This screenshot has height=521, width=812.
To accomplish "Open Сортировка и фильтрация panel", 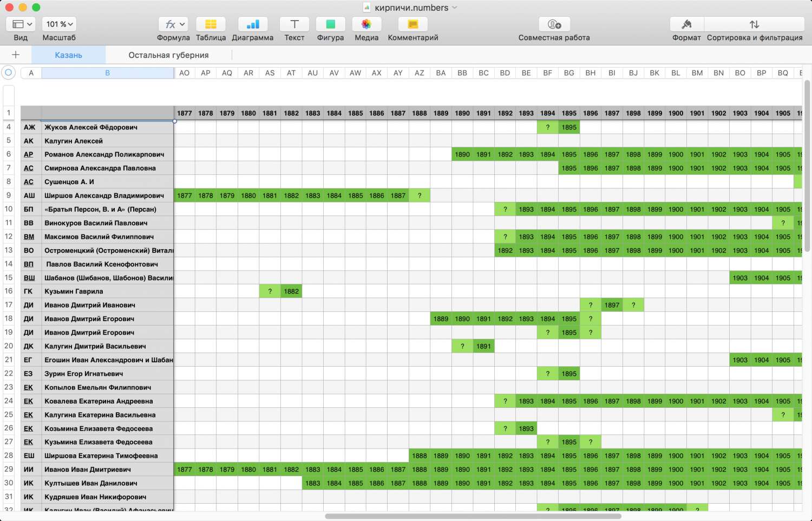I will coord(755,24).
